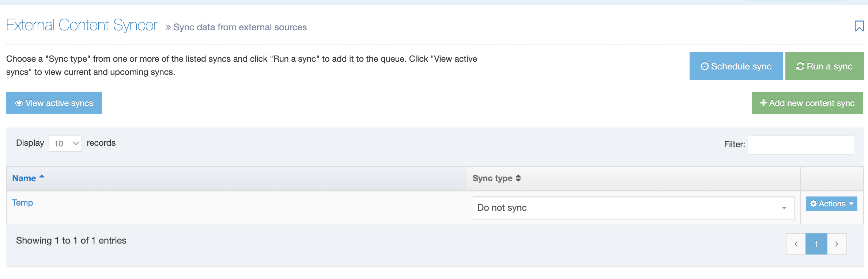Click the bookmark icon at top right
Screen dimensions: 868x279
(x=859, y=26)
